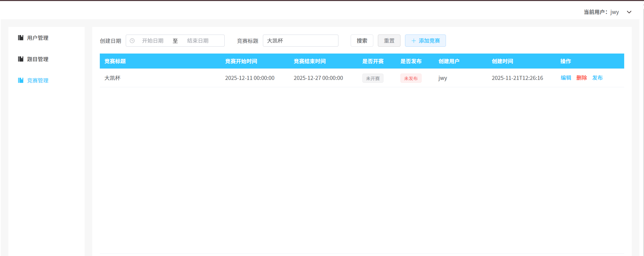Click the jwy creator cell in table
Viewport: 644px width, 256px height.
(x=443, y=78)
